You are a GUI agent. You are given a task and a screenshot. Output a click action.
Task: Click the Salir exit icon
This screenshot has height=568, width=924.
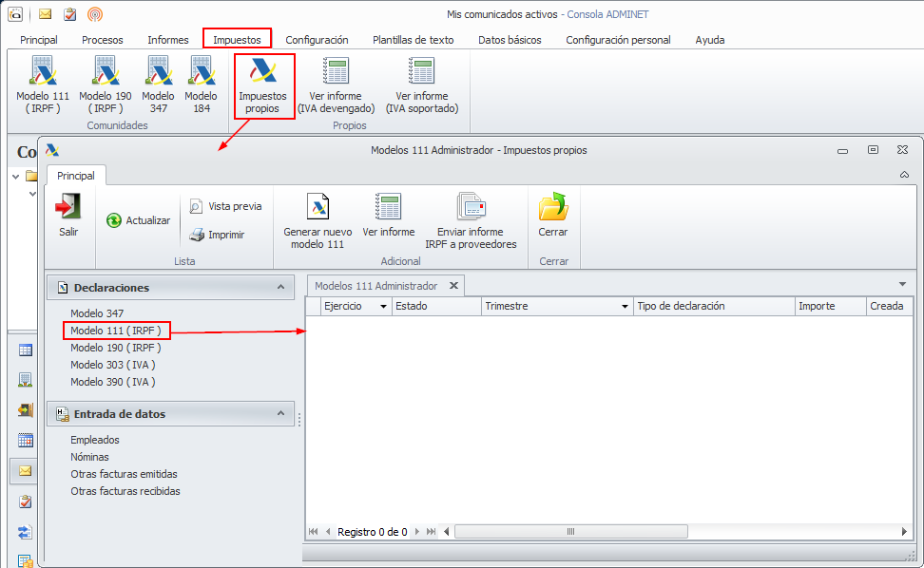point(68,207)
